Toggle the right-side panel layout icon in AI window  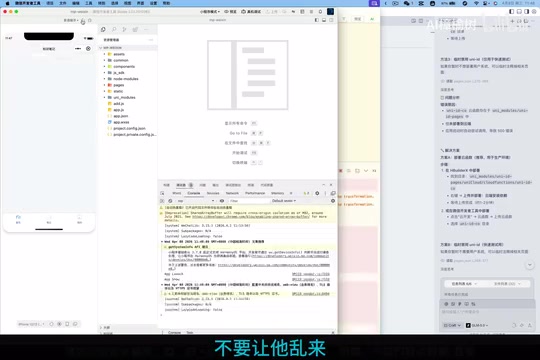click(527, 11)
